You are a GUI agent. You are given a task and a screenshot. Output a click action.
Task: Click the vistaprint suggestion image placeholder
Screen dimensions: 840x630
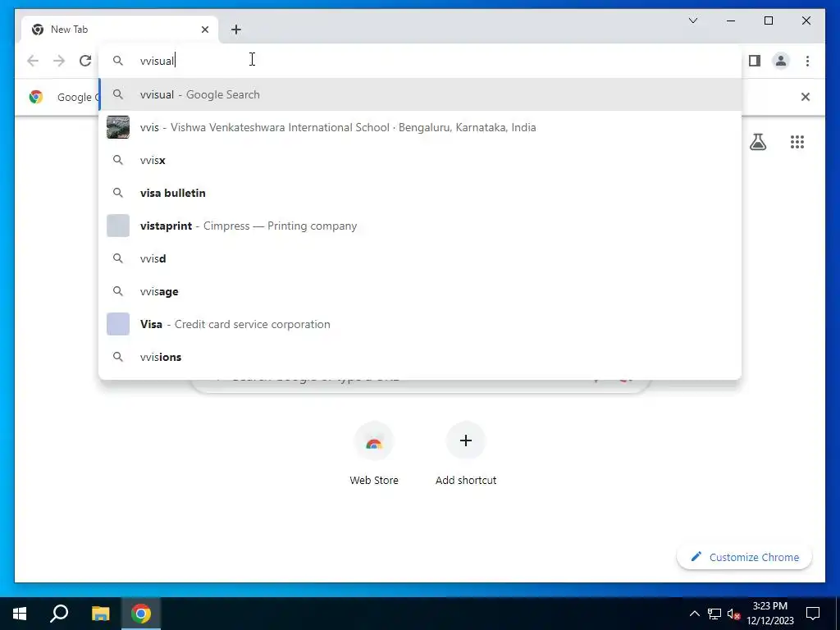point(118,226)
